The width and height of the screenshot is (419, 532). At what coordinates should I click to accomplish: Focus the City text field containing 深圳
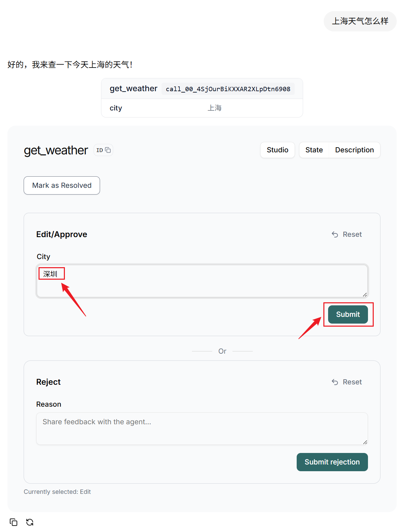tap(202, 281)
